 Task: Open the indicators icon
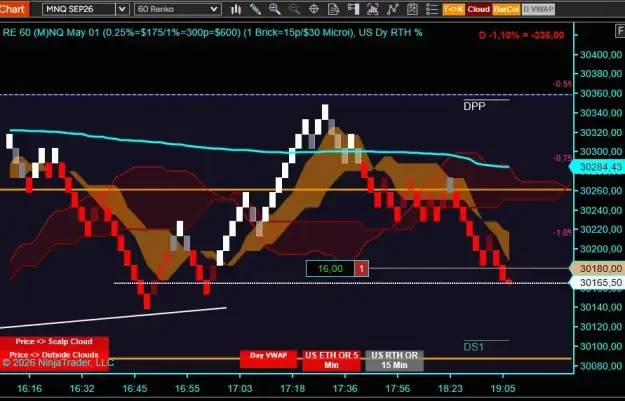tap(373, 9)
